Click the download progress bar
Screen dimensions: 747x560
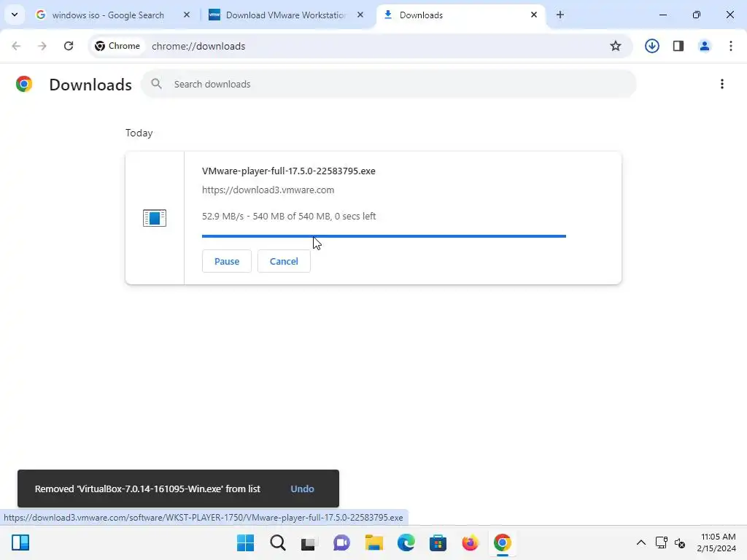point(384,236)
